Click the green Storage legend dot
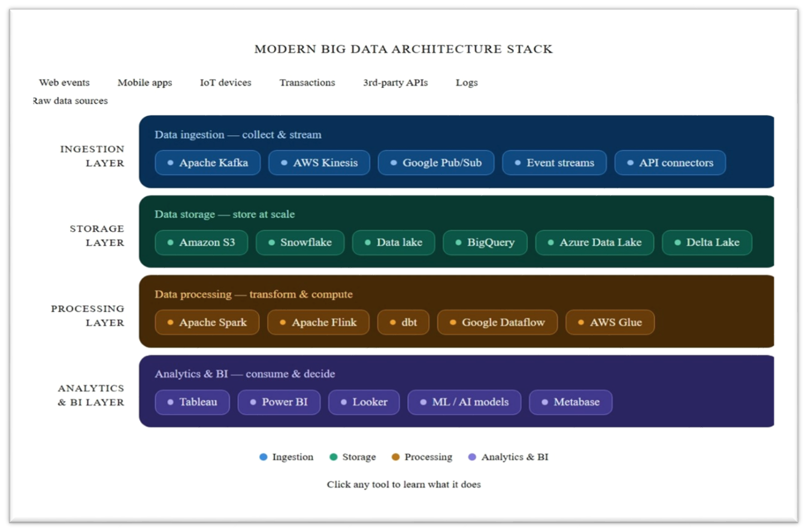 coord(334,457)
